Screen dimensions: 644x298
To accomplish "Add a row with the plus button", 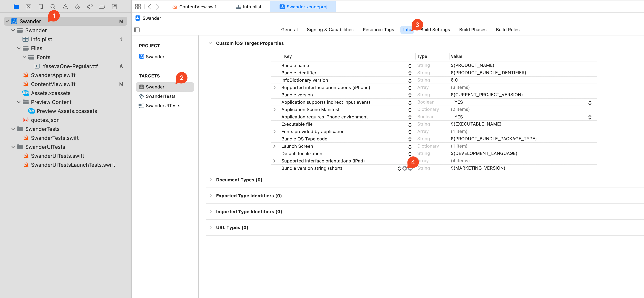I will (404, 169).
